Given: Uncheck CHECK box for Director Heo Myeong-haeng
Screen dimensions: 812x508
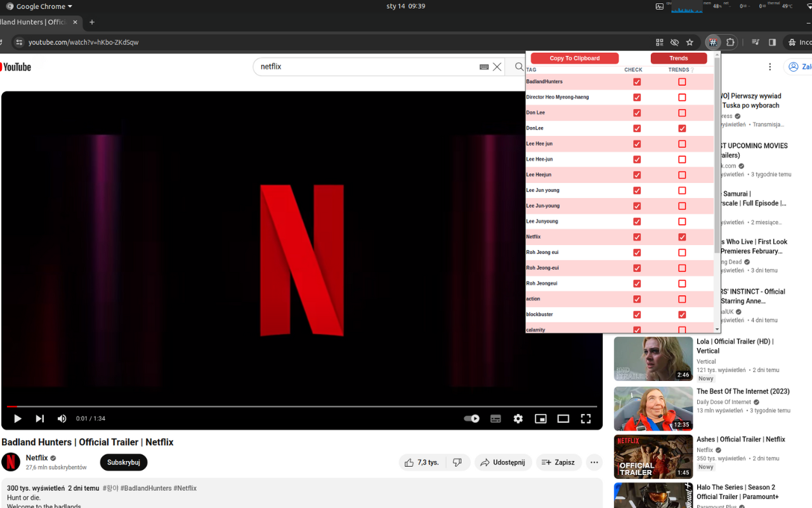Looking at the screenshot, I should coord(637,97).
